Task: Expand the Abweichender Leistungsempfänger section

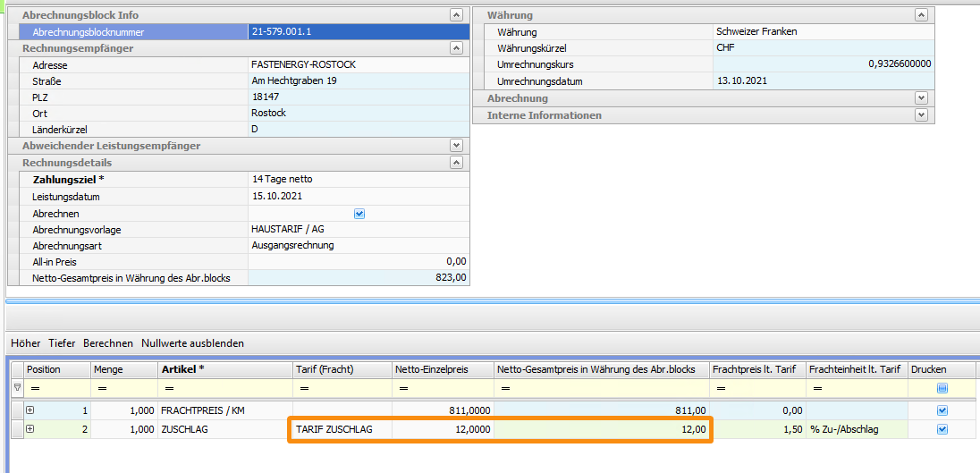Action: pyautogui.click(x=457, y=145)
